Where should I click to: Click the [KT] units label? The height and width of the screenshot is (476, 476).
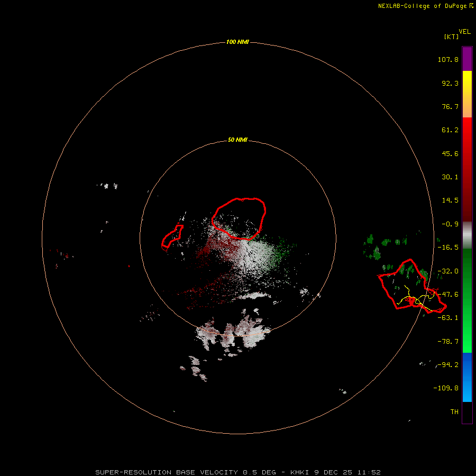(x=451, y=36)
